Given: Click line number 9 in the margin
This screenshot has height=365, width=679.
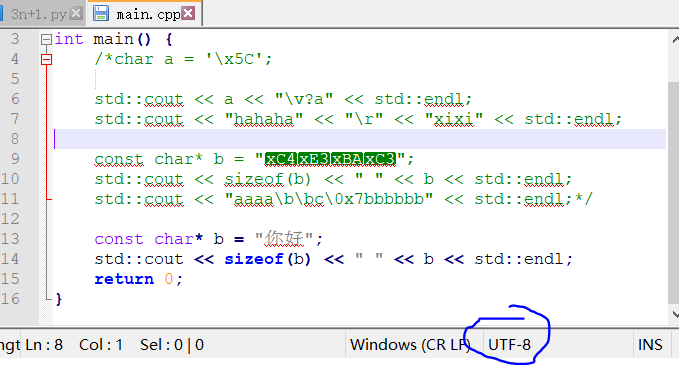Looking at the screenshot, I should (x=15, y=159).
